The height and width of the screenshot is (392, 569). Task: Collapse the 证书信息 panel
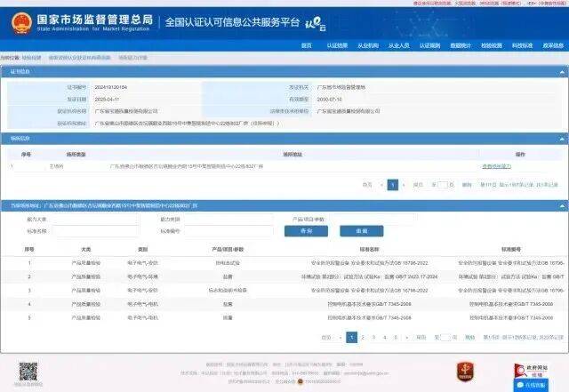tap(562, 72)
